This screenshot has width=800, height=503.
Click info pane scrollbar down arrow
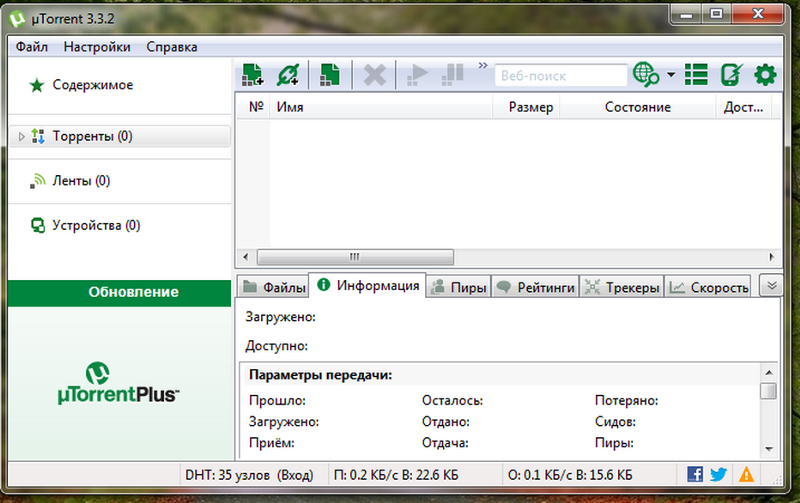(x=768, y=449)
